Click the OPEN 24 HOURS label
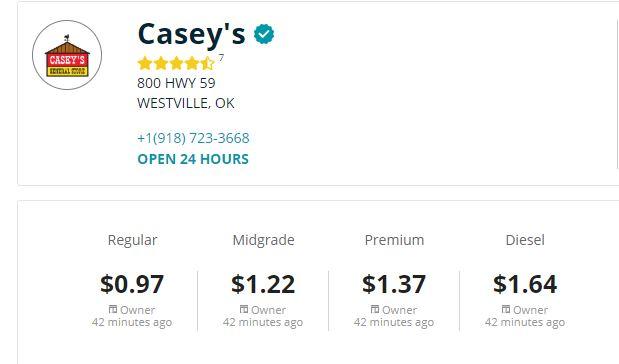Viewport: 619px width, 364px height. 193,159
